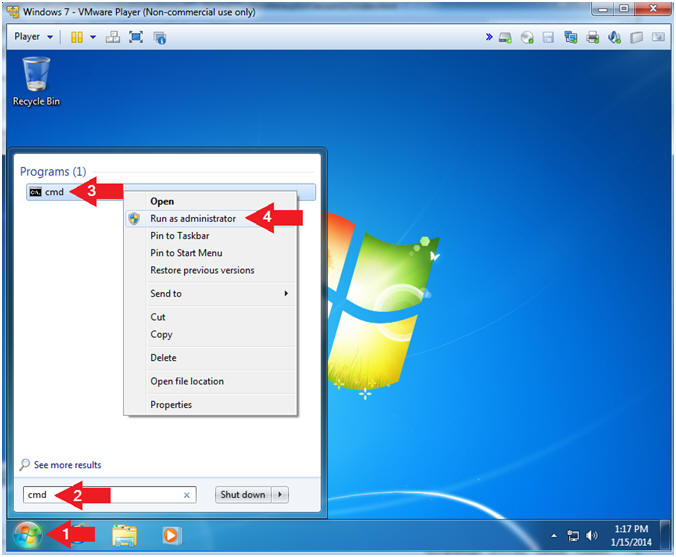Image resolution: width=676 pixels, height=557 pixels.
Task: Show hidden tray icons arrow
Action: [554, 536]
